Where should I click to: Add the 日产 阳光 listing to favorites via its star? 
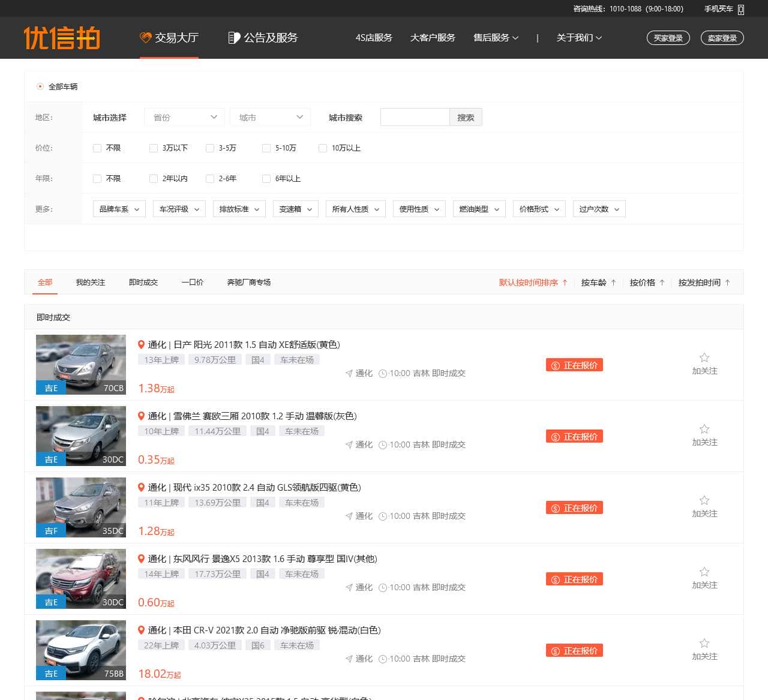point(704,357)
